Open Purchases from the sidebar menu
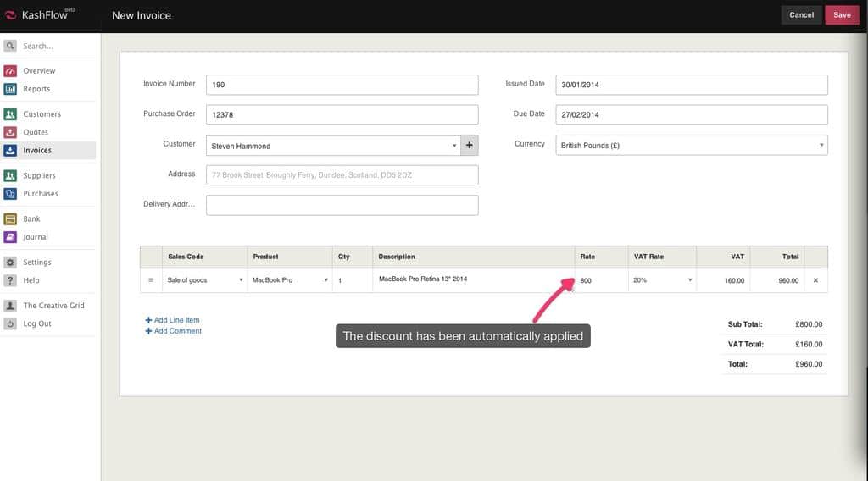 point(40,194)
